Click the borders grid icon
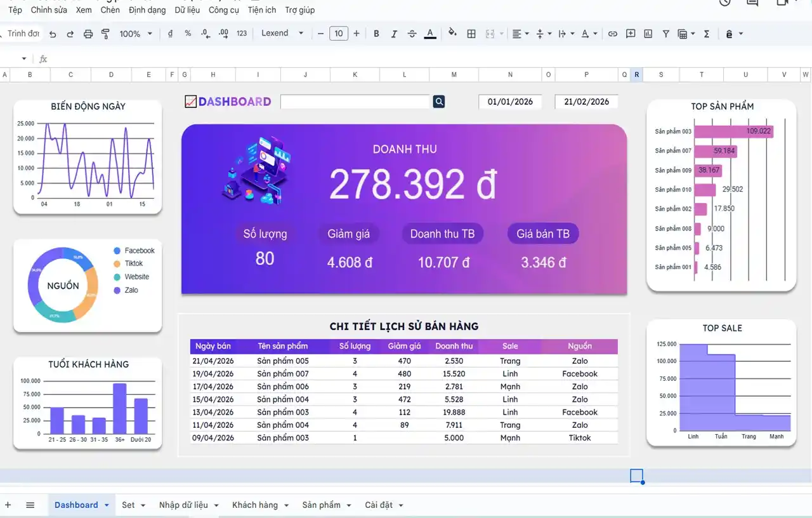Viewport: 812px width, 518px height. pyautogui.click(x=471, y=34)
